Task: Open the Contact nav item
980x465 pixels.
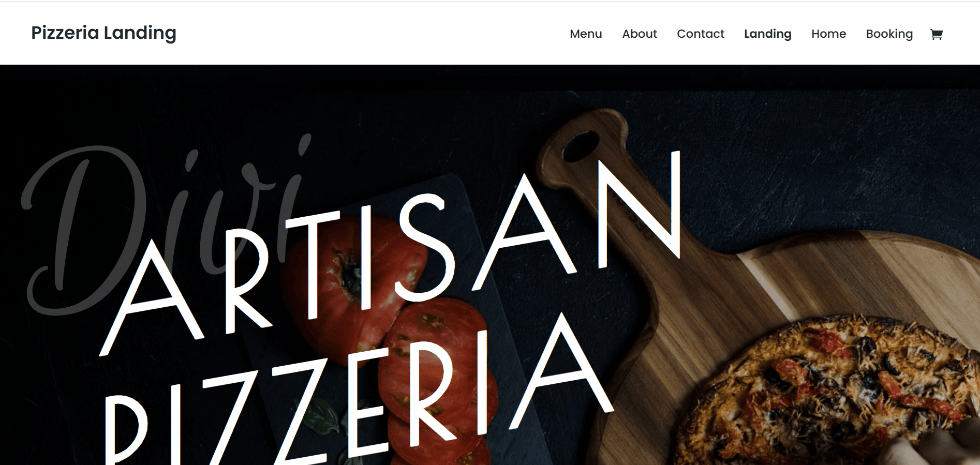Action: click(x=701, y=34)
